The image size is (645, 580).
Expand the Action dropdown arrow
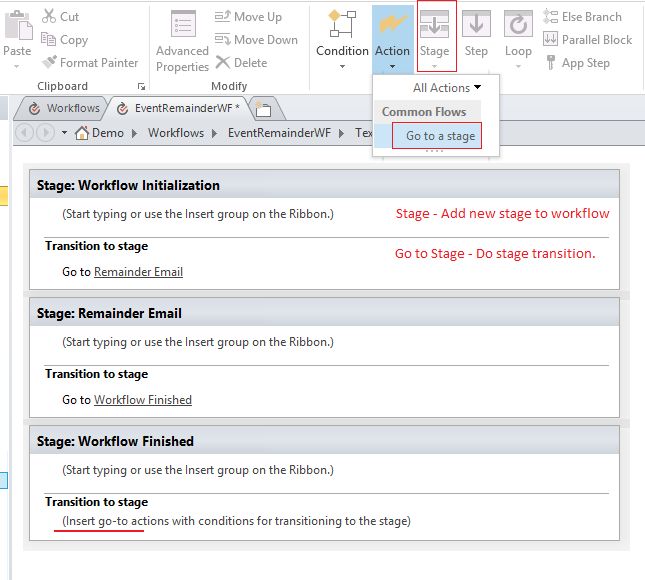pos(392,66)
